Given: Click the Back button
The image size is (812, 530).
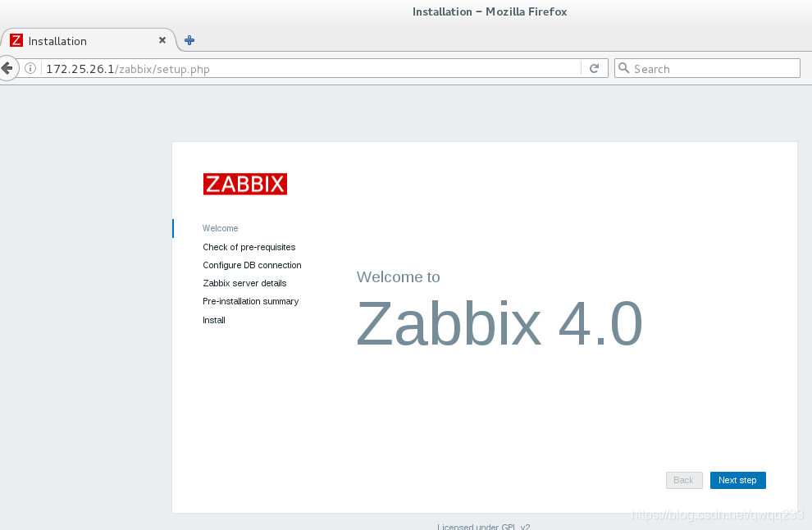Looking at the screenshot, I should pyautogui.click(x=684, y=480).
